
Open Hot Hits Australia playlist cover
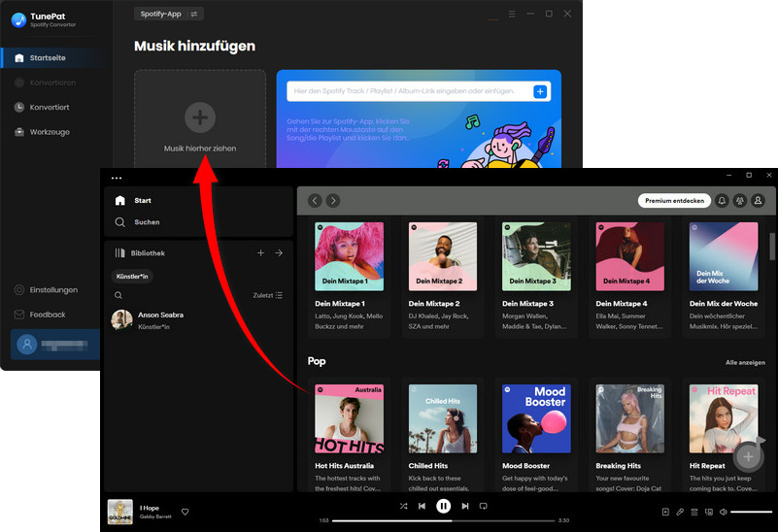[350, 418]
